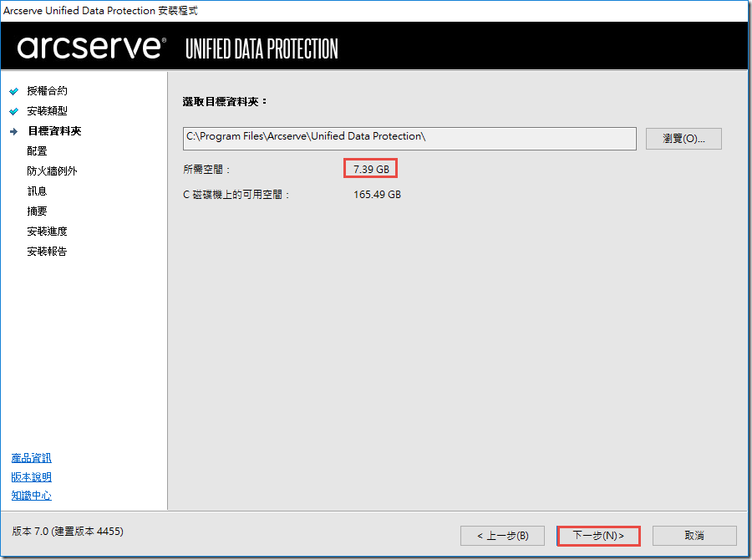The width and height of the screenshot is (752, 560).
Task: Jump to the 摘要 step
Action: click(x=37, y=211)
